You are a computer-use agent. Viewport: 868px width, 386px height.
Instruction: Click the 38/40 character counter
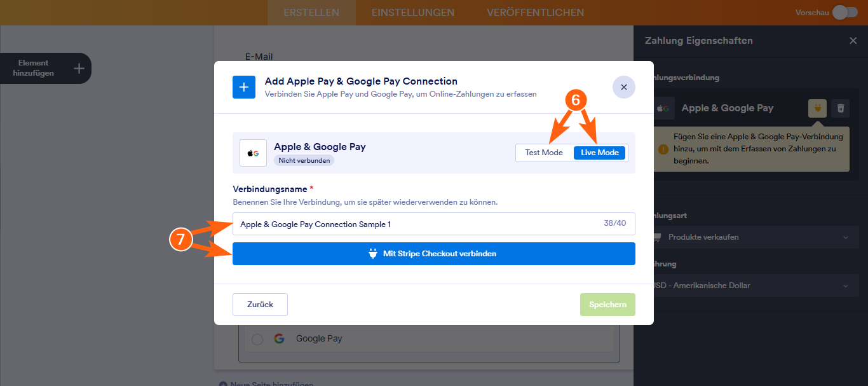(x=614, y=224)
